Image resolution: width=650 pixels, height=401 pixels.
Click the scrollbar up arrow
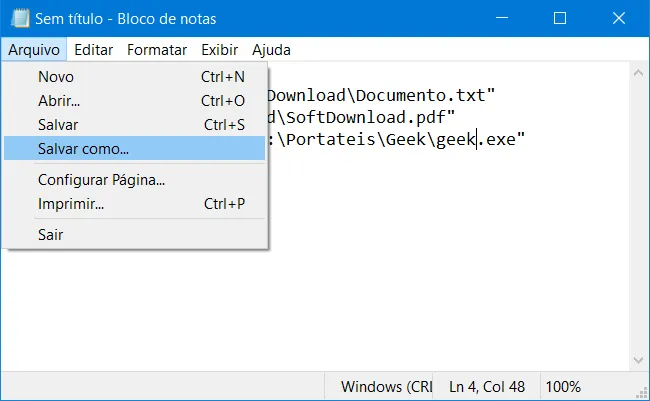(x=638, y=73)
